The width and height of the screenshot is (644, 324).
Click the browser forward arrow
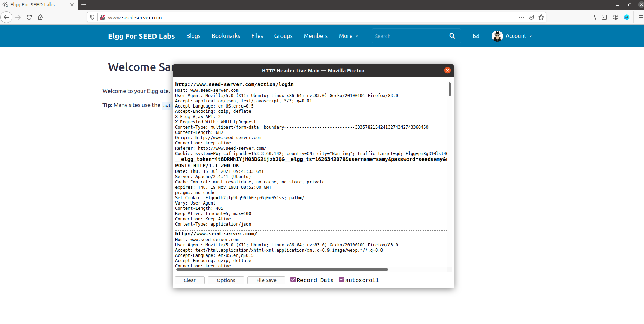click(x=18, y=17)
